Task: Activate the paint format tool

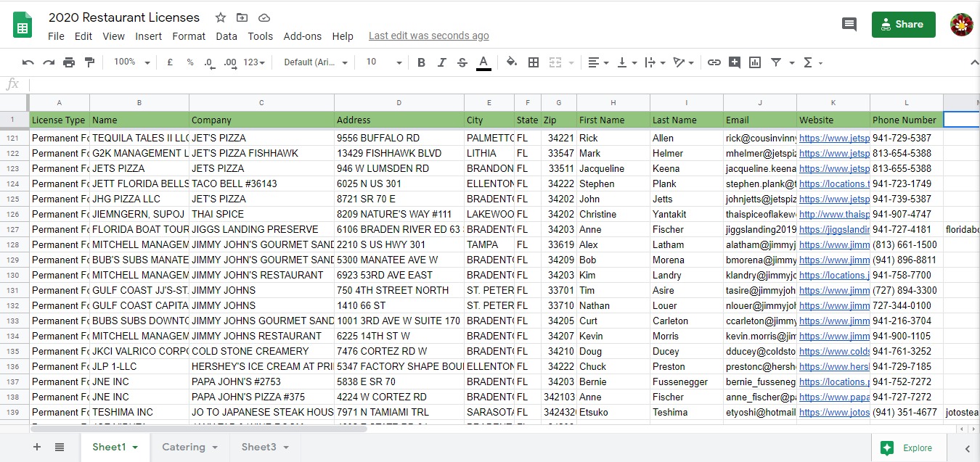Action: coord(89,62)
